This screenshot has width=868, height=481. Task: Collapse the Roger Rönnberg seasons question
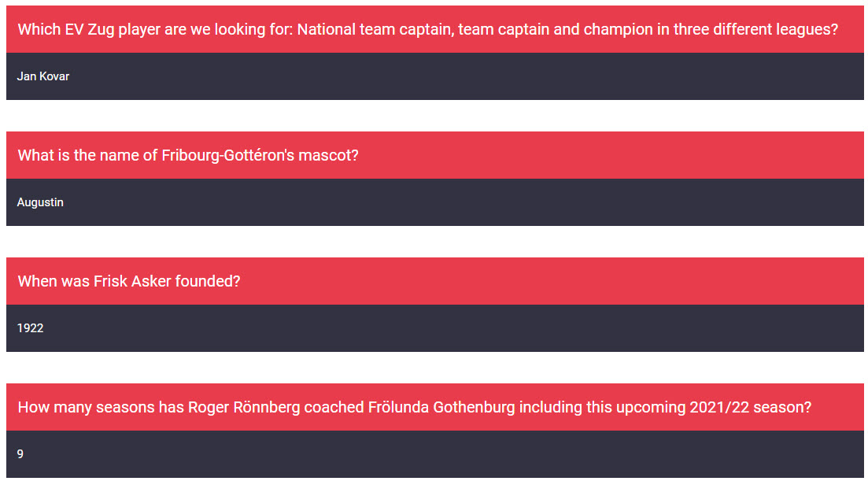point(414,407)
